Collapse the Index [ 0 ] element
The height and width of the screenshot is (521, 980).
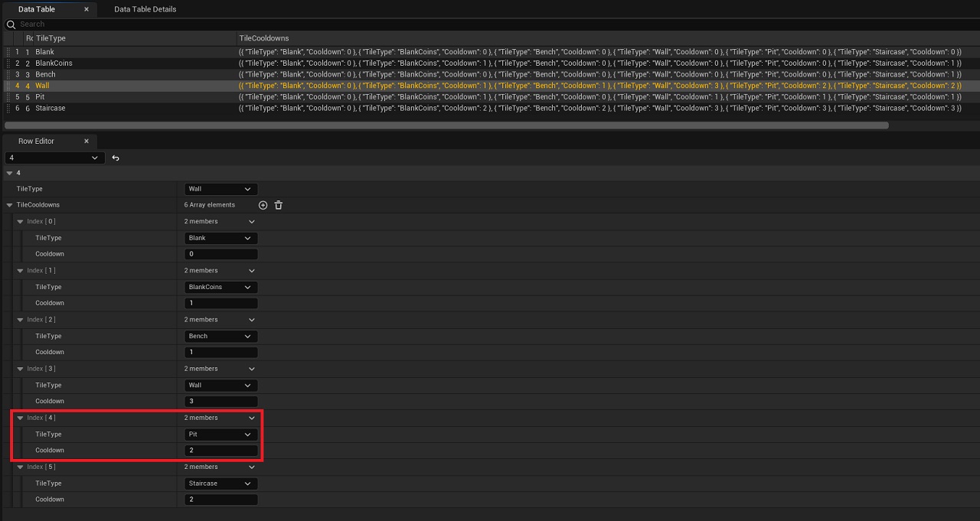pos(21,222)
